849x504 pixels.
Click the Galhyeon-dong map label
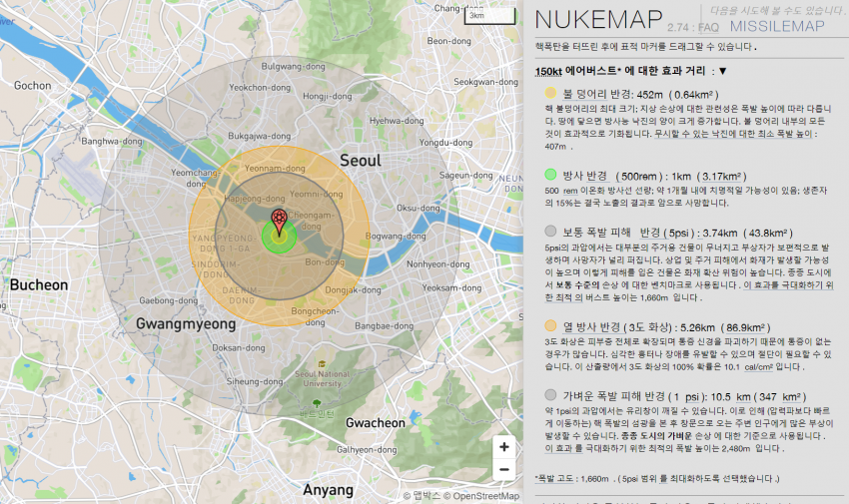pos(367,449)
